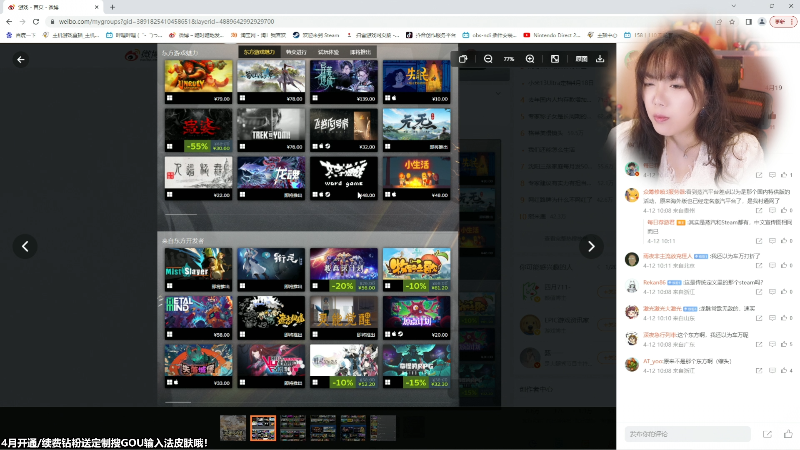Reply to the Pikachu avatar user's comment
This screenshot has width=800, height=450.
point(772,210)
